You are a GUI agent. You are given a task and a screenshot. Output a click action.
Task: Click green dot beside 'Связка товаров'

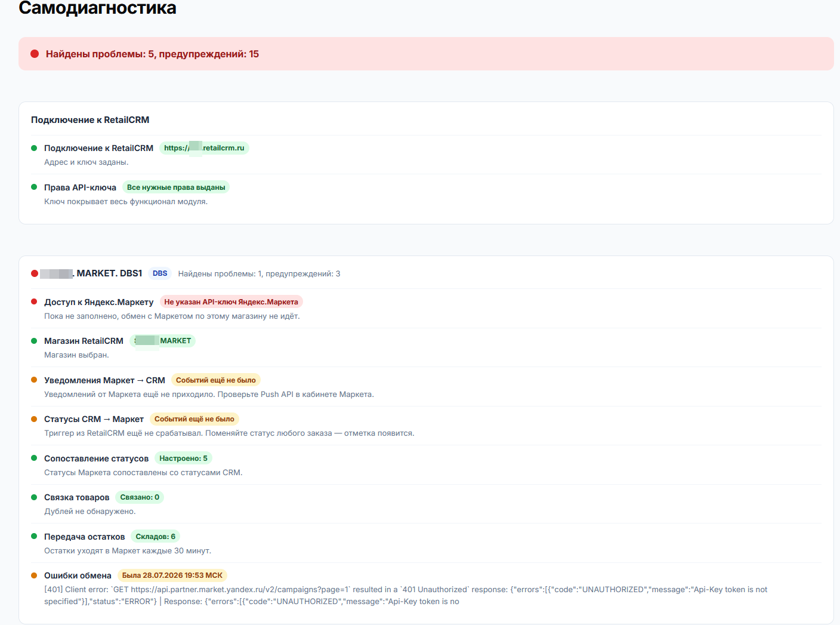click(34, 497)
